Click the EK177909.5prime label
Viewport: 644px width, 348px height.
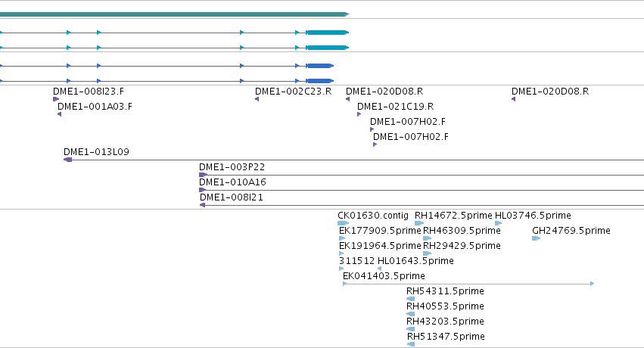tap(380, 231)
